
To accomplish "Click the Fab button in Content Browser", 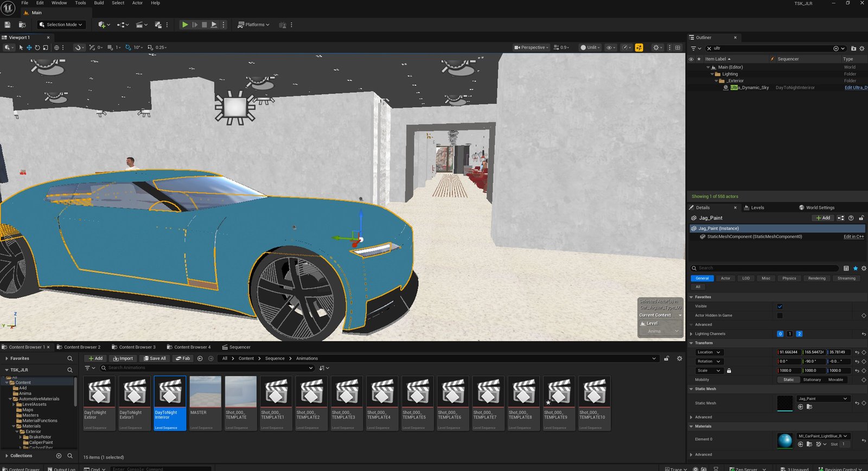I will [182, 359].
